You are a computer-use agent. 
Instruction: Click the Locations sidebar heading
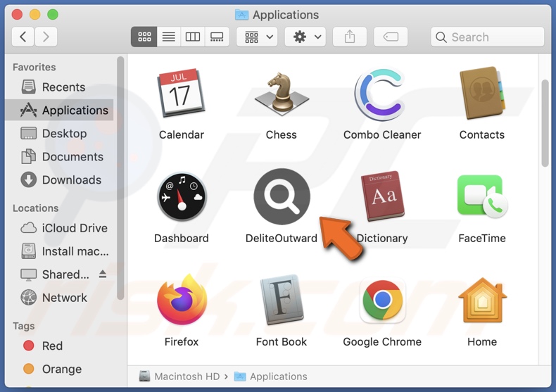[x=35, y=208]
